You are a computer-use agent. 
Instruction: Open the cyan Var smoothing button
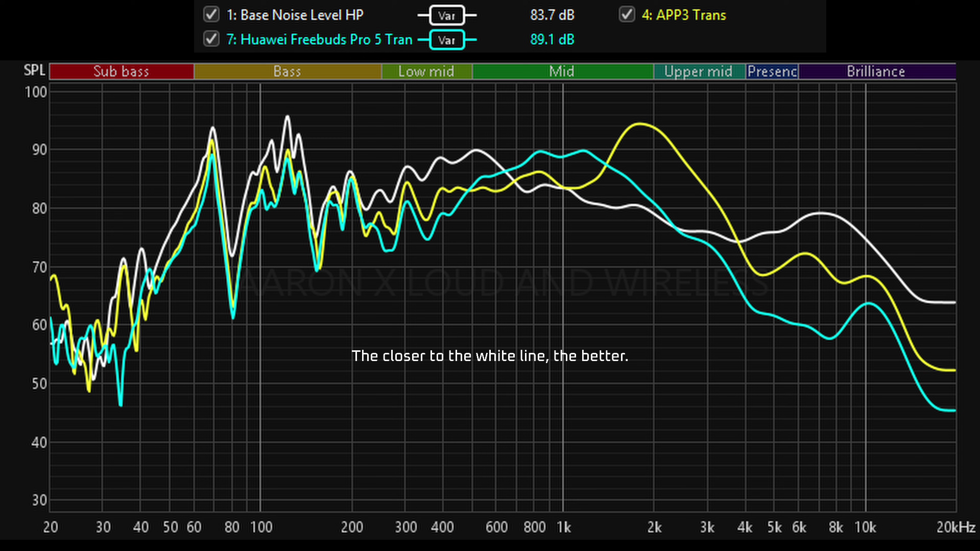pyautogui.click(x=447, y=40)
